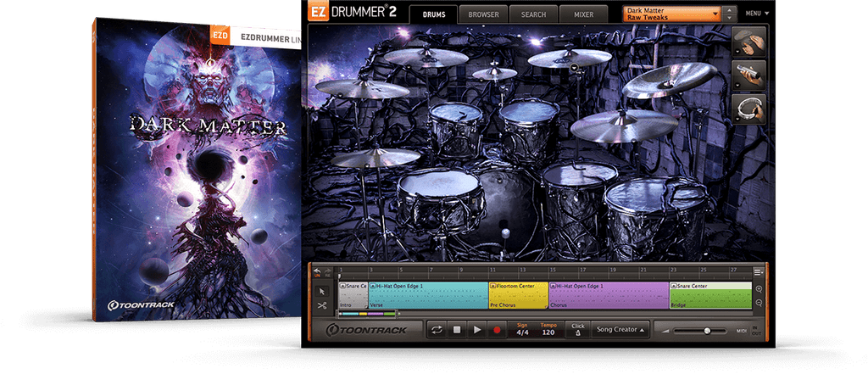Click the Stop button

click(x=457, y=330)
